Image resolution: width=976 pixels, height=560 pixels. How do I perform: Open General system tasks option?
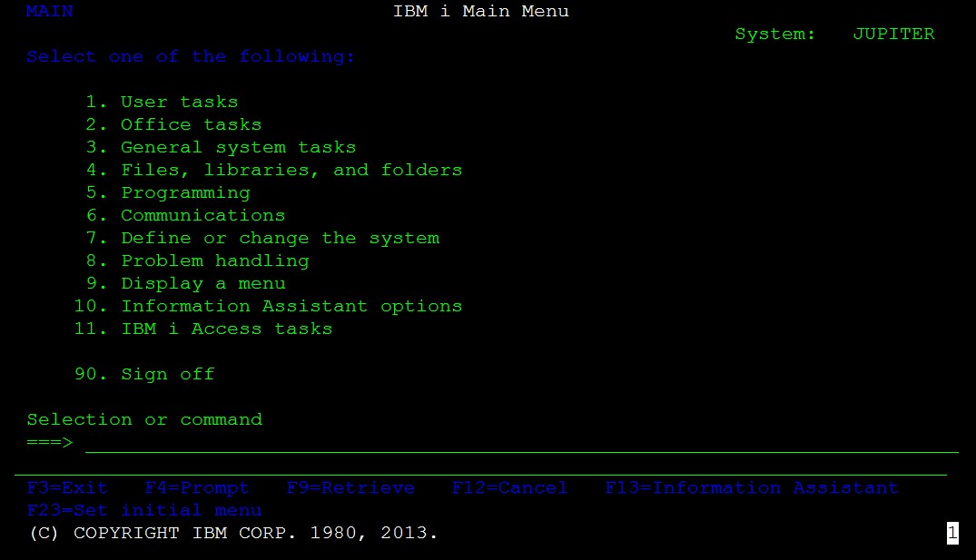click(x=238, y=147)
